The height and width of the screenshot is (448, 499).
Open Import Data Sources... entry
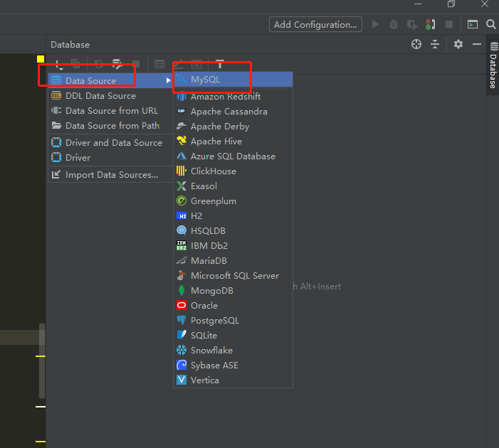tap(110, 175)
